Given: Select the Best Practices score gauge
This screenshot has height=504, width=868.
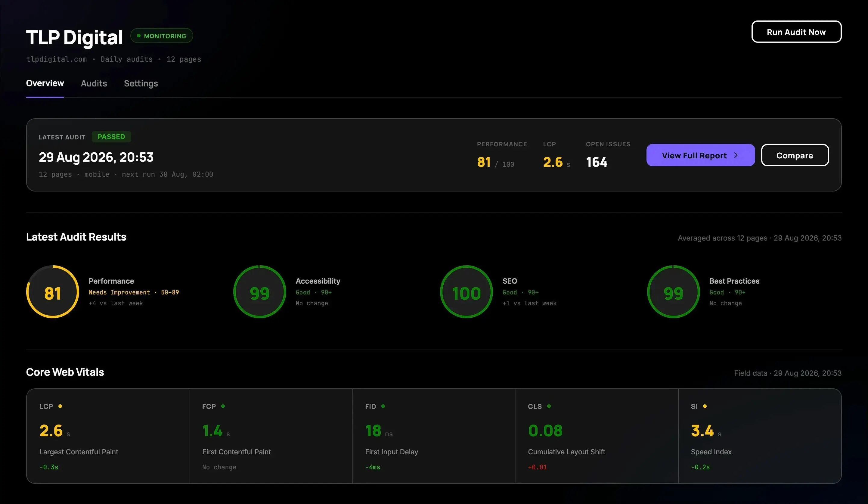Looking at the screenshot, I should (673, 292).
